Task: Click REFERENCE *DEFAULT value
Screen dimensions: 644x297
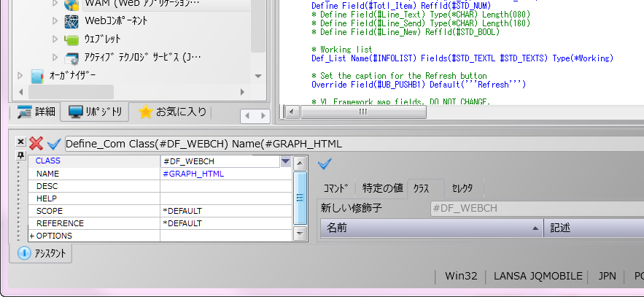Action: tap(182, 223)
